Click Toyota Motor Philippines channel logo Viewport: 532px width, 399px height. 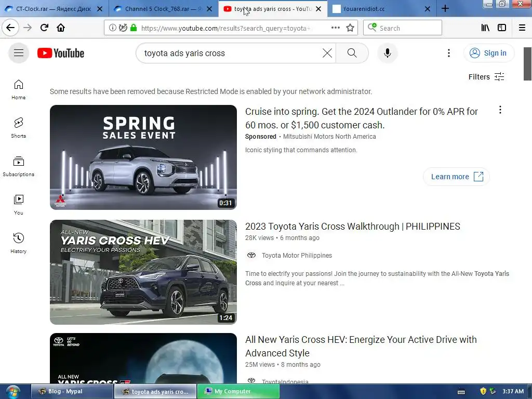(x=251, y=255)
